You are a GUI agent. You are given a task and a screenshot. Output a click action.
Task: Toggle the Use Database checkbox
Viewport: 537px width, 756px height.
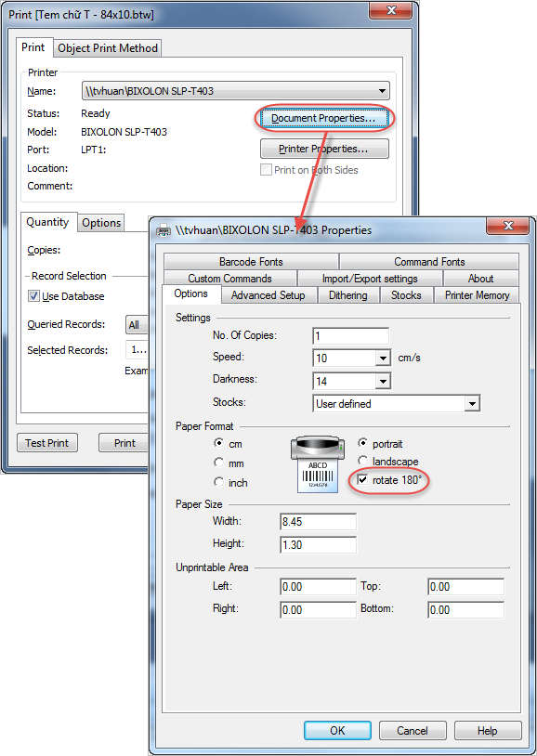pos(33,296)
